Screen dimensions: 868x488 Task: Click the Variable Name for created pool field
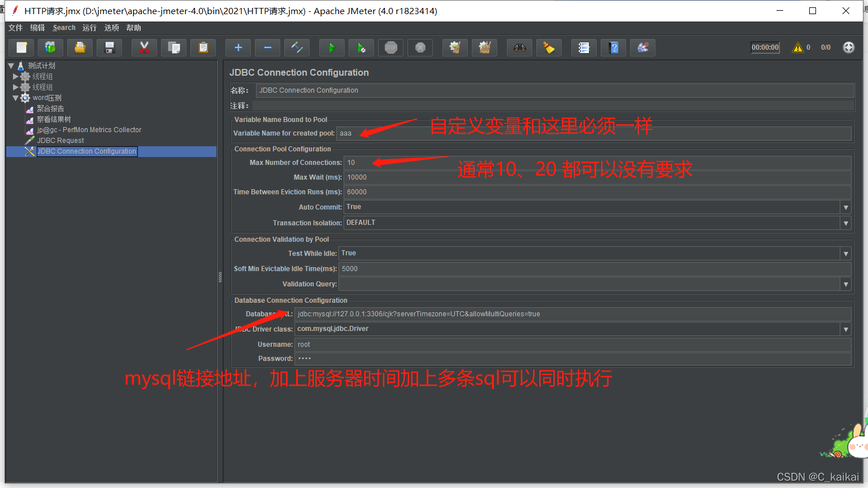[x=594, y=133]
